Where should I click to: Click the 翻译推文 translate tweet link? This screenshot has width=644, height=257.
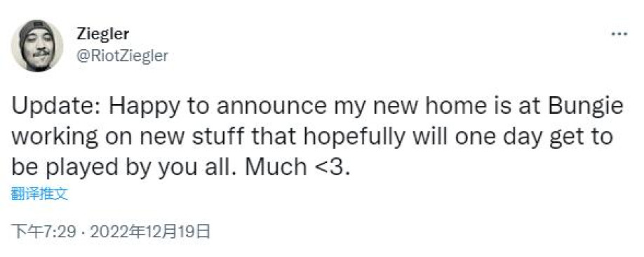[x=39, y=195]
